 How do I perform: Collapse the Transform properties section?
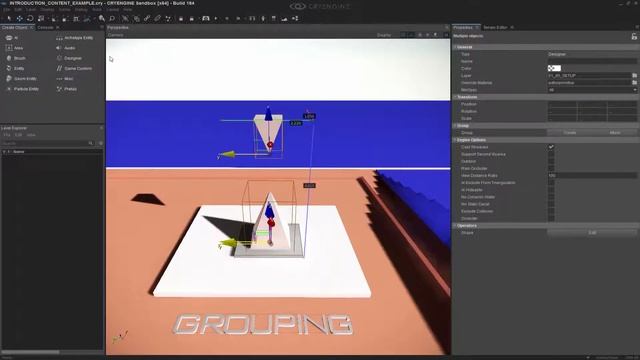coord(455,97)
